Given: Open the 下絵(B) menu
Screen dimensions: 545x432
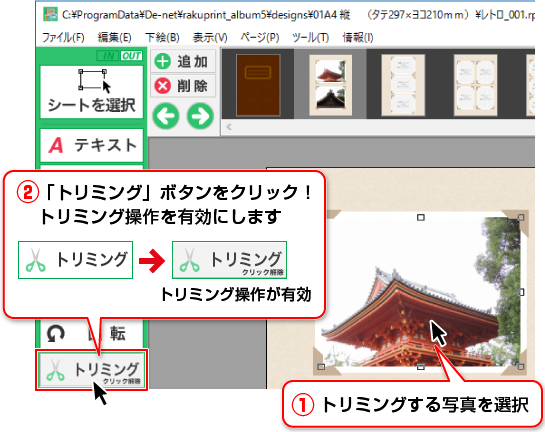Looking at the screenshot, I should (162, 37).
